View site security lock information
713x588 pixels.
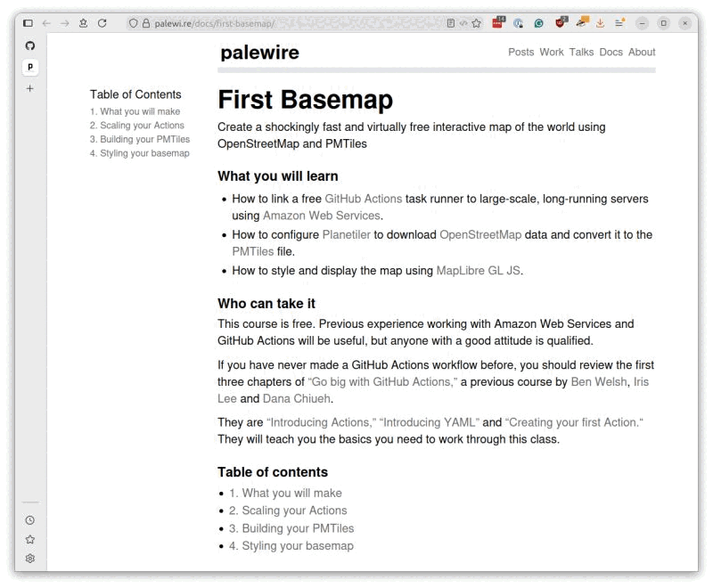tap(146, 23)
